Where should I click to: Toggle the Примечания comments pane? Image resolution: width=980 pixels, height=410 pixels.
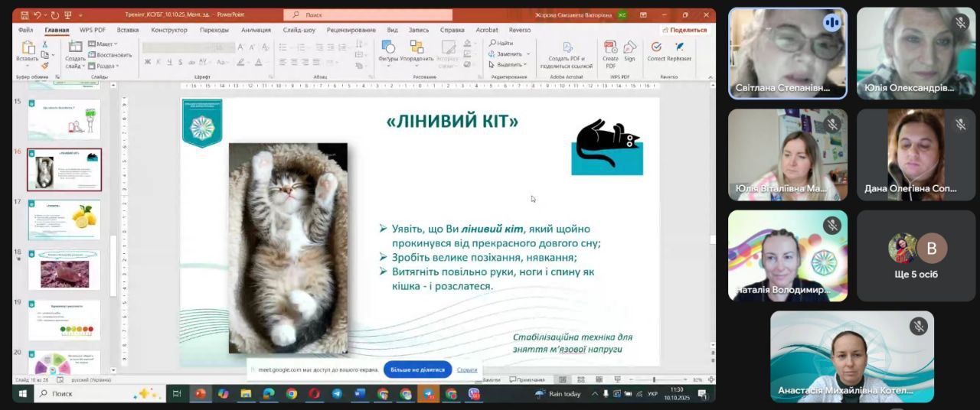pyautogui.click(x=527, y=380)
